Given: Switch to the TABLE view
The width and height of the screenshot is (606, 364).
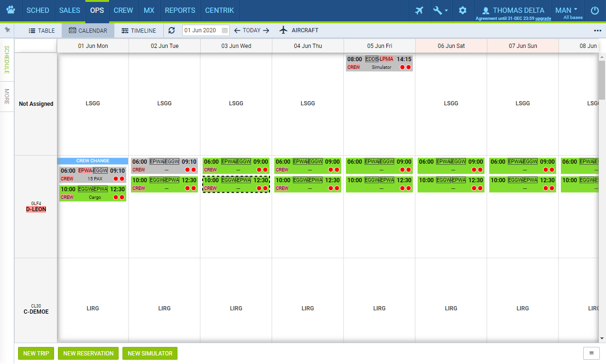Looking at the screenshot, I should tap(42, 30).
